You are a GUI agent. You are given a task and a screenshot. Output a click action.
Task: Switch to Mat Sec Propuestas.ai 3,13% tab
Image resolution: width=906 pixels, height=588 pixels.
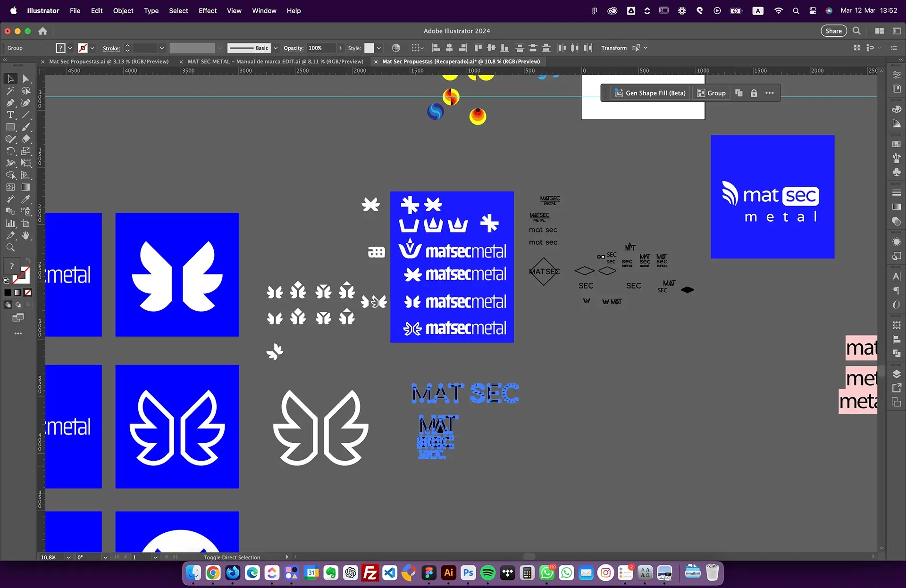(109, 61)
